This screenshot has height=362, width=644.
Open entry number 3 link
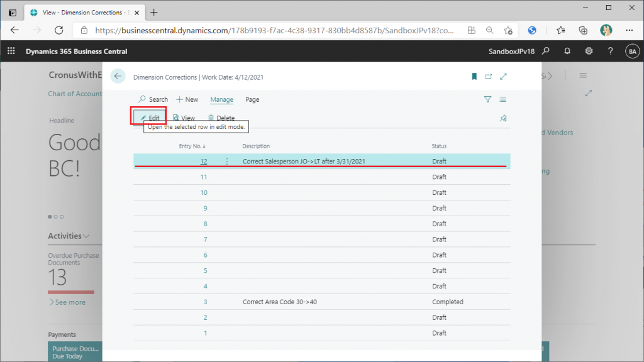click(204, 302)
